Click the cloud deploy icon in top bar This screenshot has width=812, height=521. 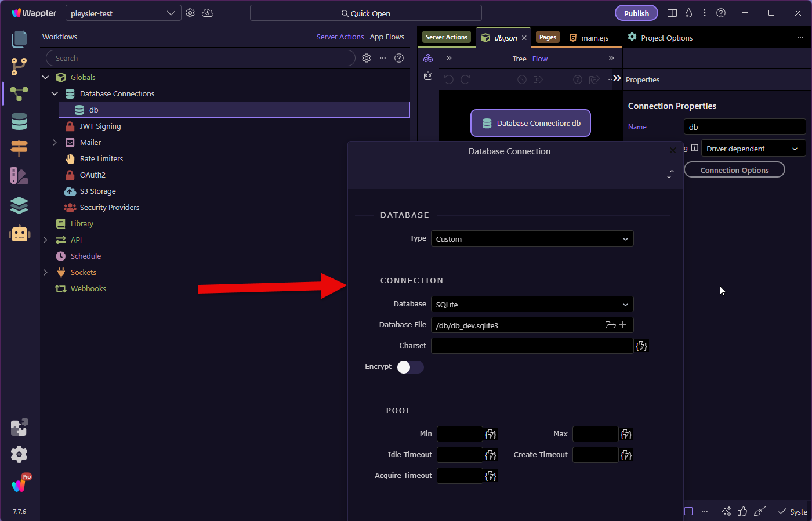click(x=208, y=13)
